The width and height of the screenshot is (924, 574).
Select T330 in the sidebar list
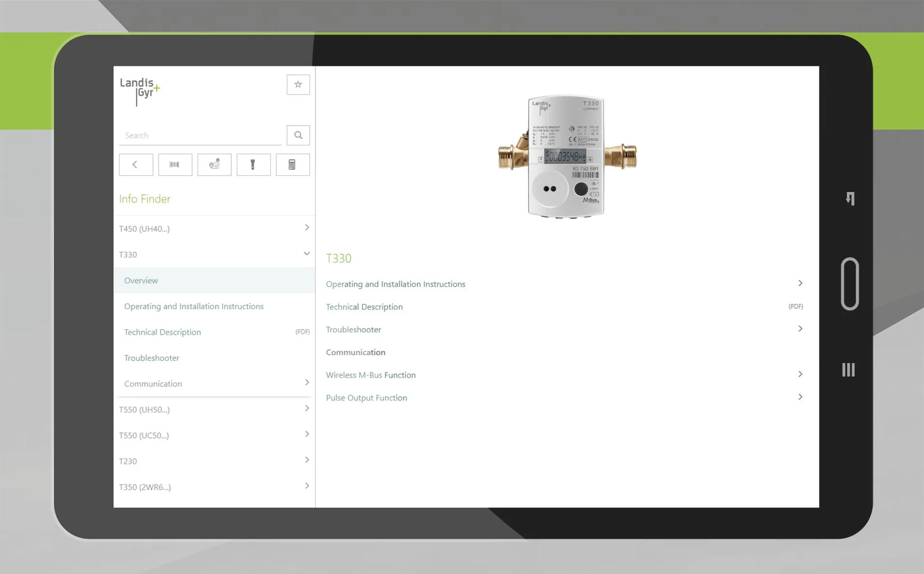[x=214, y=255]
